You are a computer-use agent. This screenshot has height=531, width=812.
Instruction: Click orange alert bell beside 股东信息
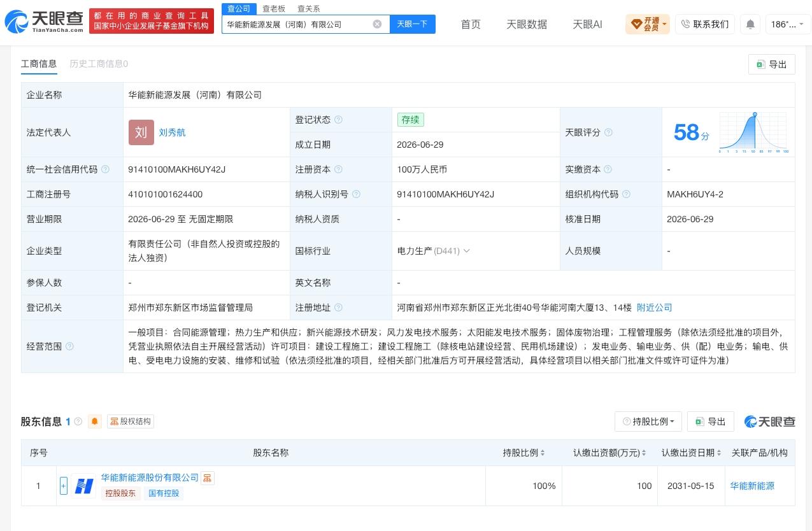[x=95, y=421]
